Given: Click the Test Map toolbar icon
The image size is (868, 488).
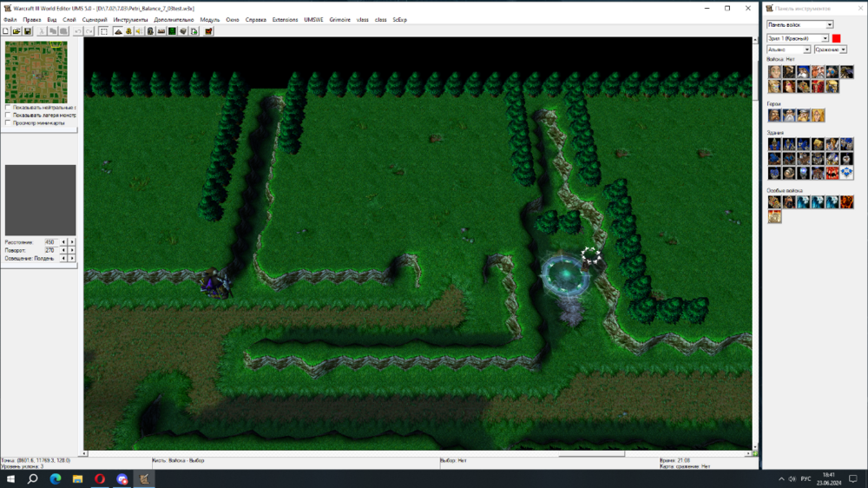Looking at the screenshot, I should 208,31.
